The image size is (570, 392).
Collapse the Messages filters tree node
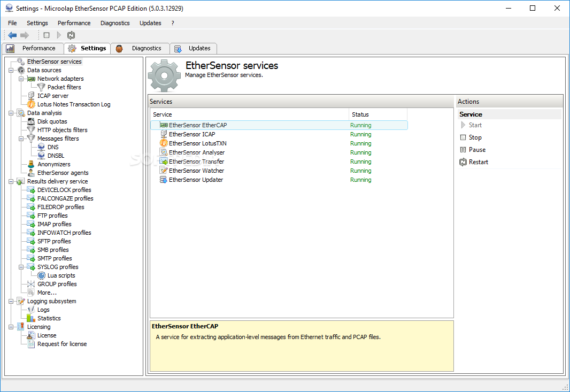click(21, 139)
